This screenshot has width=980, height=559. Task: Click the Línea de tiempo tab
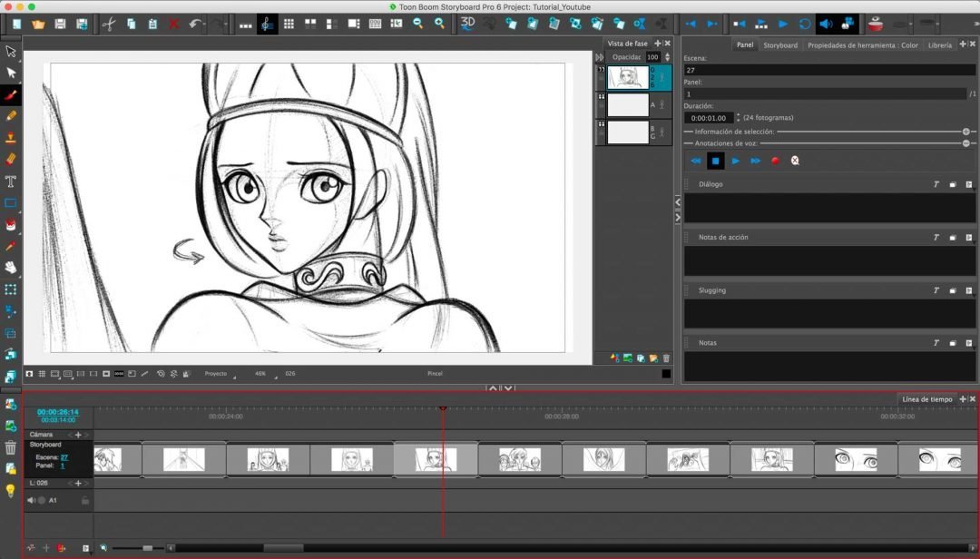click(926, 399)
